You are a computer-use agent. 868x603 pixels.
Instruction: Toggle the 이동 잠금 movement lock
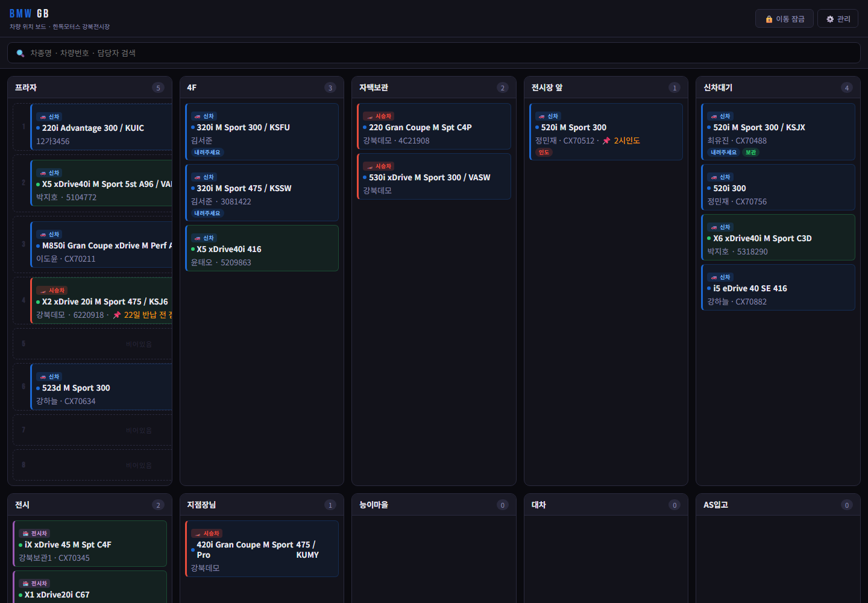tap(784, 19)
